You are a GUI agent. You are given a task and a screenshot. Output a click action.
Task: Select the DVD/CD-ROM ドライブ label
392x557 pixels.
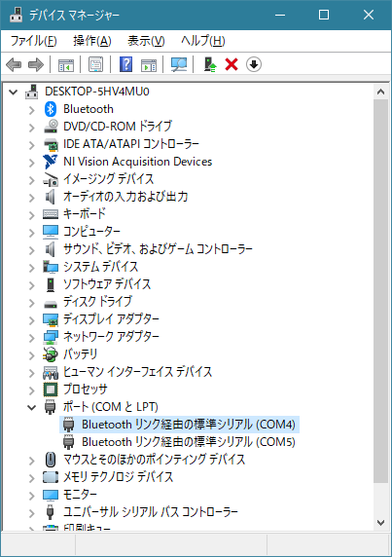(x=117, y=127)
